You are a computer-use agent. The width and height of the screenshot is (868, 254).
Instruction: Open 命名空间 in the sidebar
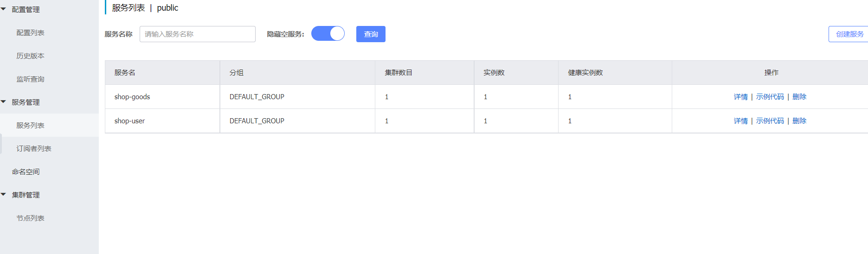[x=26, y=171]
